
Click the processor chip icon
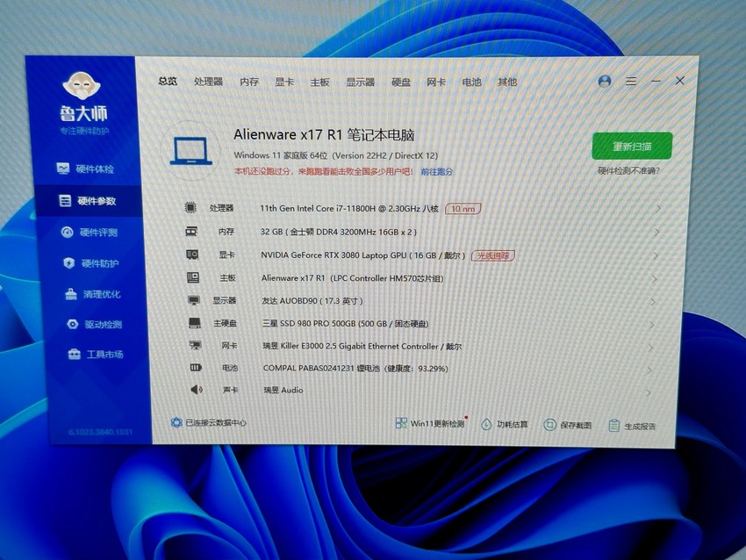(x=190, y=207)
